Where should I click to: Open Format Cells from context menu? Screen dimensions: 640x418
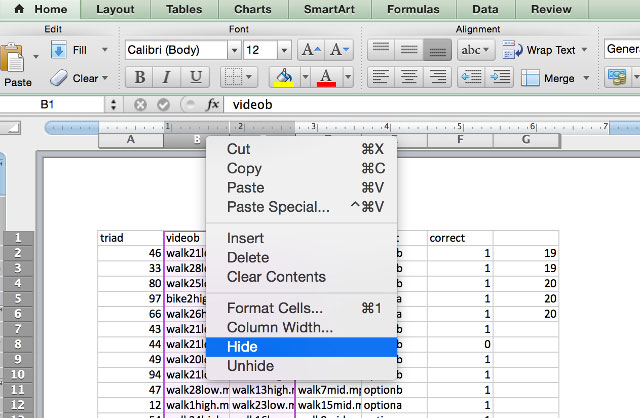click(x=301, y=308)
